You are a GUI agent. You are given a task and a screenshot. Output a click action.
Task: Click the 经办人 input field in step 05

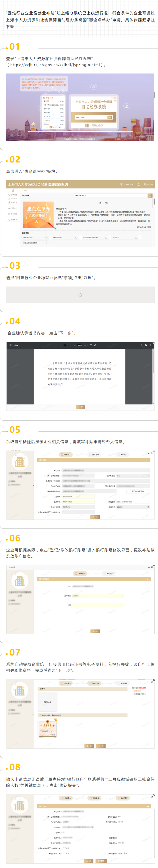[x=78, y=496]
